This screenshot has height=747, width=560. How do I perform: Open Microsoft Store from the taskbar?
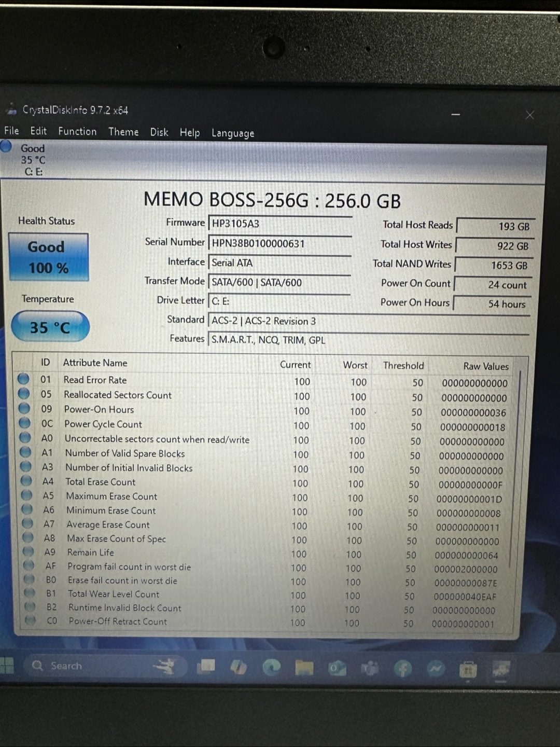[x=468, y=670]
